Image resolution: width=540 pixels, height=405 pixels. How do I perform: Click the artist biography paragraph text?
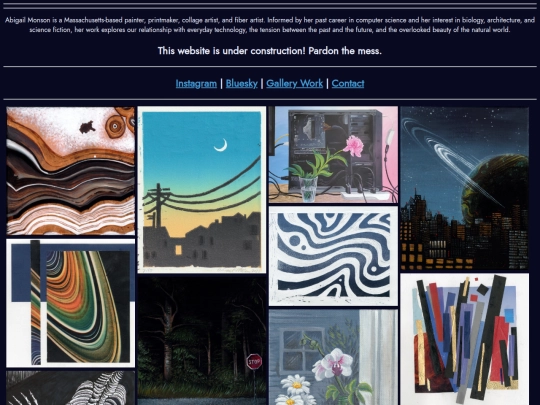[x=270, y=25]
